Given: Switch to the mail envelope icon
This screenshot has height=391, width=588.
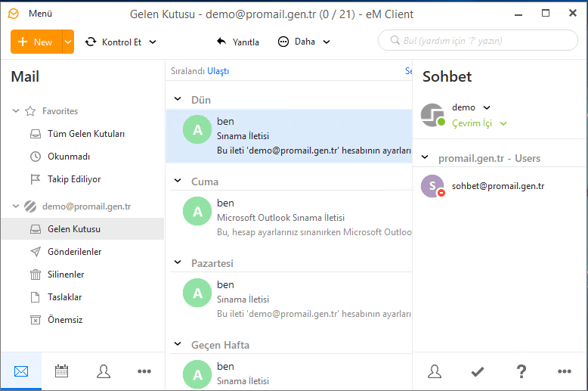Looking at the screenshot, I should 21,371.
